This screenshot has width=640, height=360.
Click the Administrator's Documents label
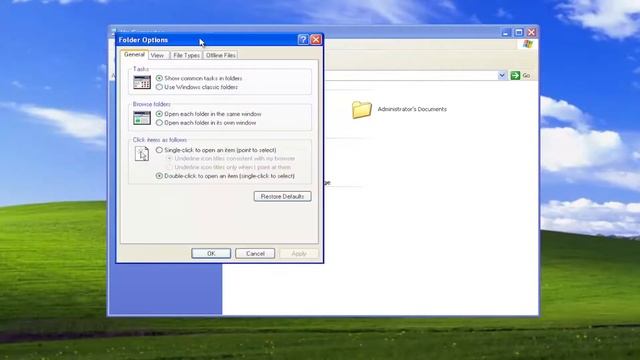click(412, 109)
